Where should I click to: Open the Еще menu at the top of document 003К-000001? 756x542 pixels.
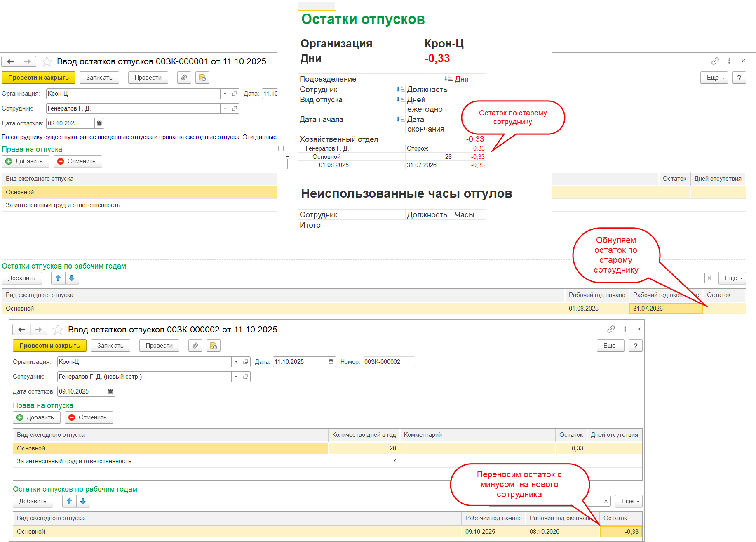[x=714, y=78]
